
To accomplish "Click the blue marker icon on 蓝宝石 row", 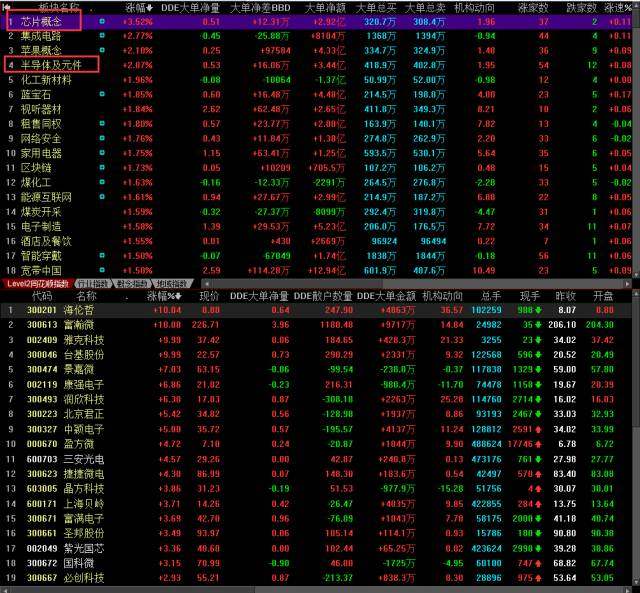I will click(x=102, y=94).
